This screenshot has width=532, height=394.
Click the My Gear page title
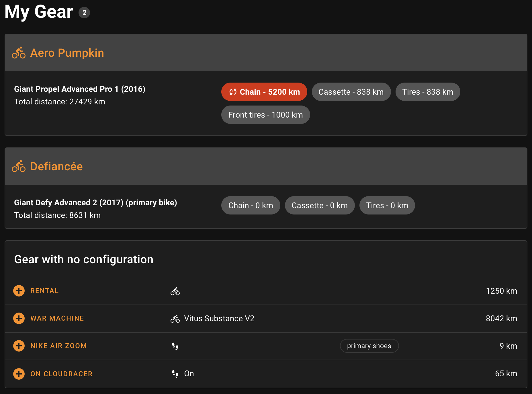(39, 12)
